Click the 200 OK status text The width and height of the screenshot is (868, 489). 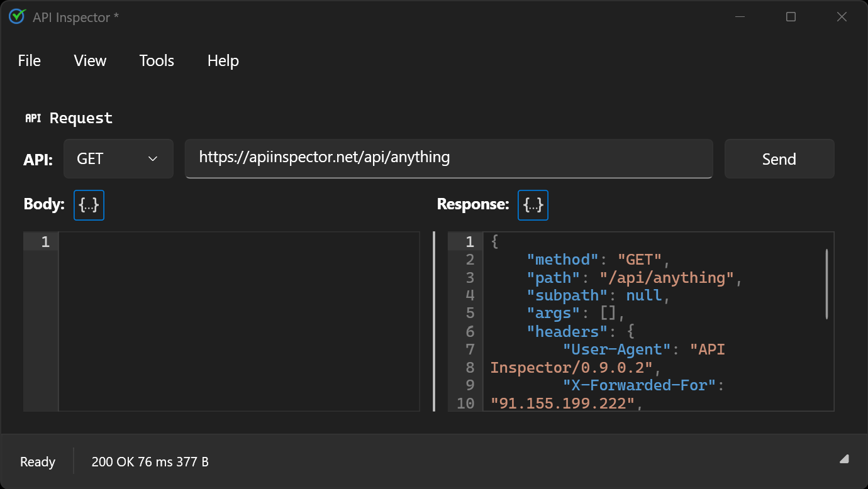click(x=112, y=462)
